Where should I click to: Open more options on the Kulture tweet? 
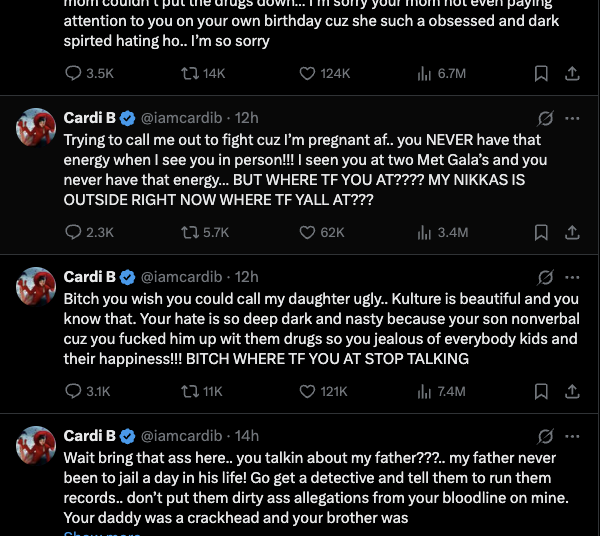coord(572,277)
